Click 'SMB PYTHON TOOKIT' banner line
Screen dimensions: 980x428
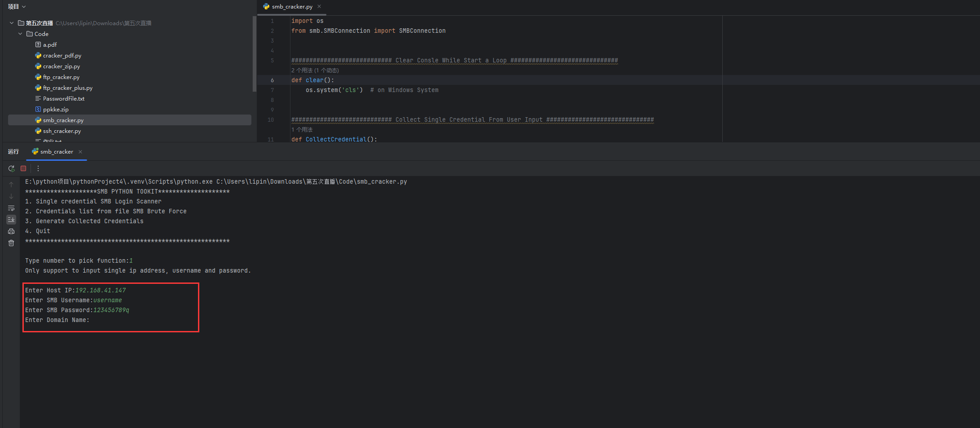(127, 191)
